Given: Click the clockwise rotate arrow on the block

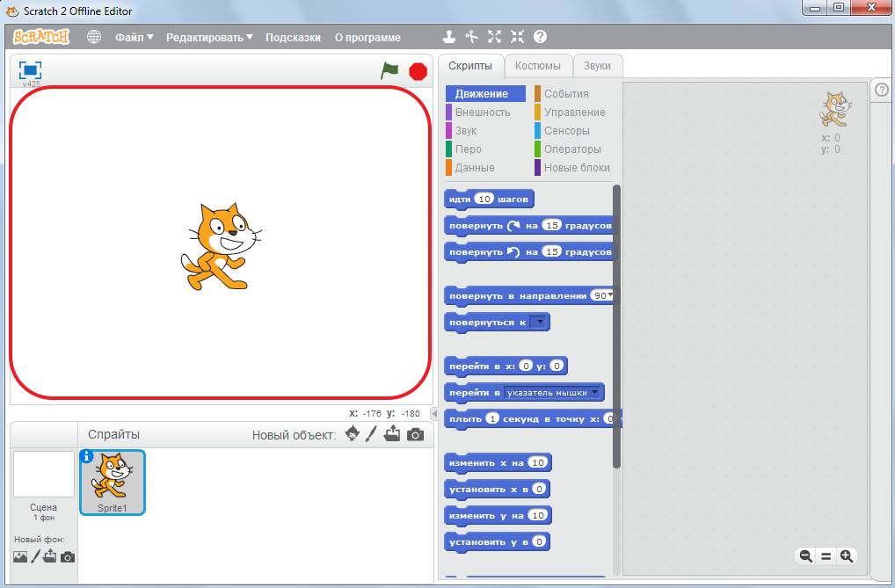Looking at the screenshot, I should (x=513, y=226).
